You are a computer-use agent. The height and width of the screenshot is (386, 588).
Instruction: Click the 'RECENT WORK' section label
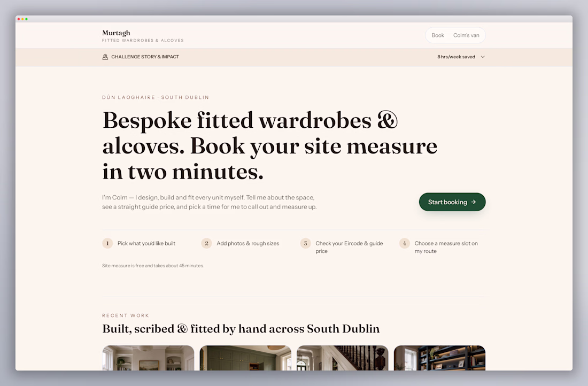pyautogui.click(x=126, y=315)
